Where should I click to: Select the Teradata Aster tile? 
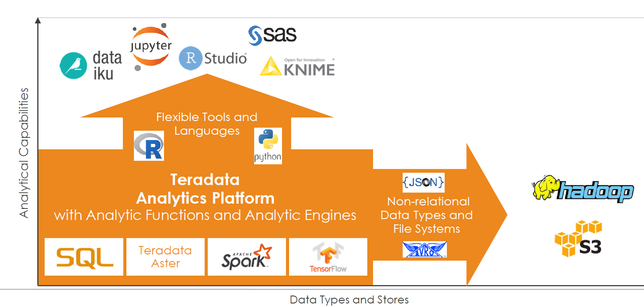(x=165, y=257)
